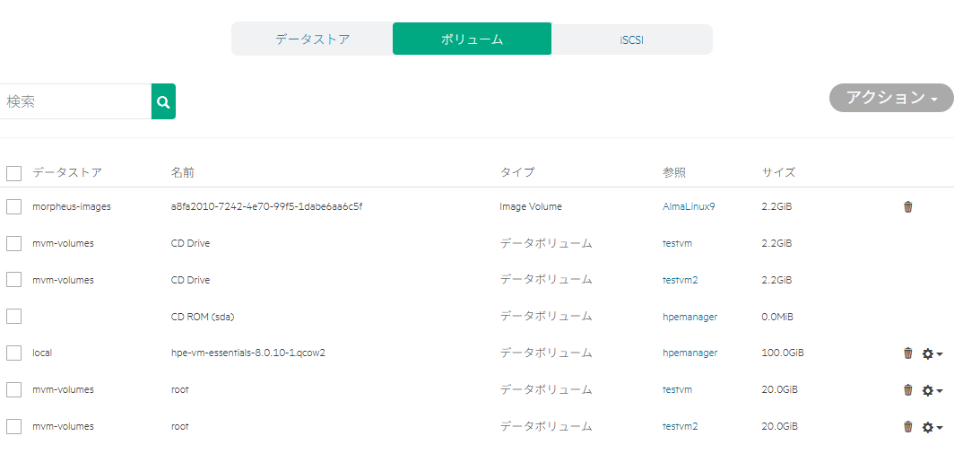Screen dimensions: 980x462
Task: Focus the 検索 search input field
Action: 76,101
